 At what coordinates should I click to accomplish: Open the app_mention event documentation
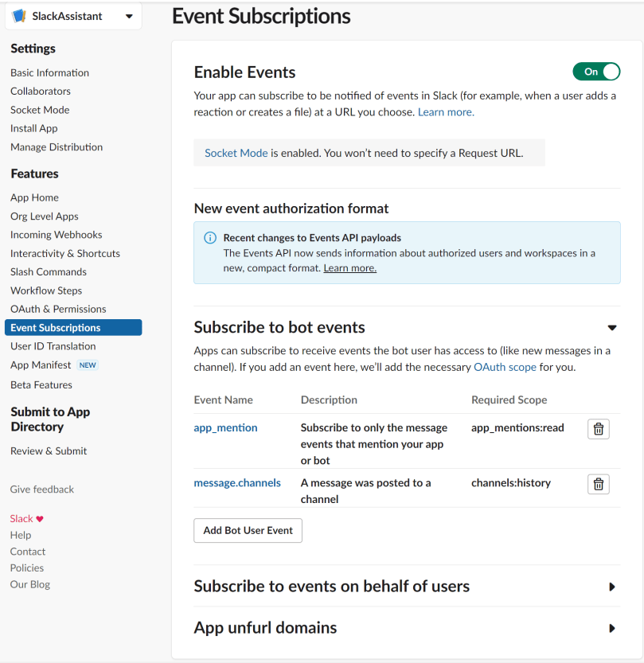[x=225, y=427]
